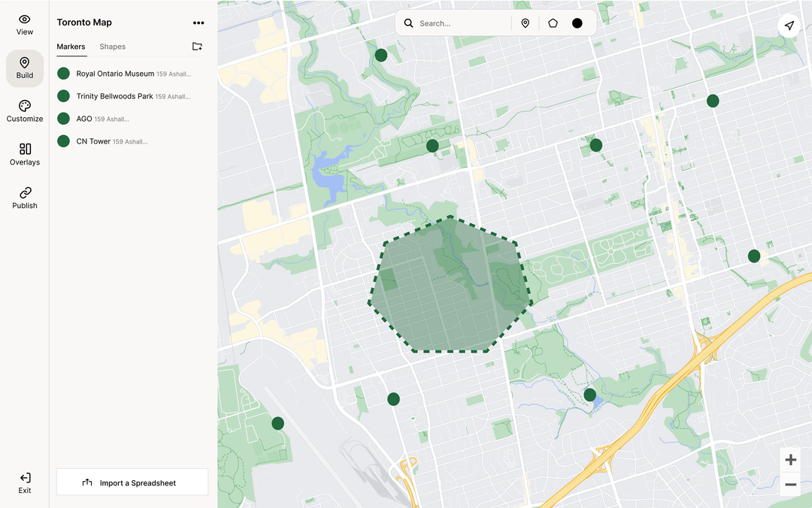Open the Publish panel
This screenshot has height=508, width=812.
pos(24,198)
